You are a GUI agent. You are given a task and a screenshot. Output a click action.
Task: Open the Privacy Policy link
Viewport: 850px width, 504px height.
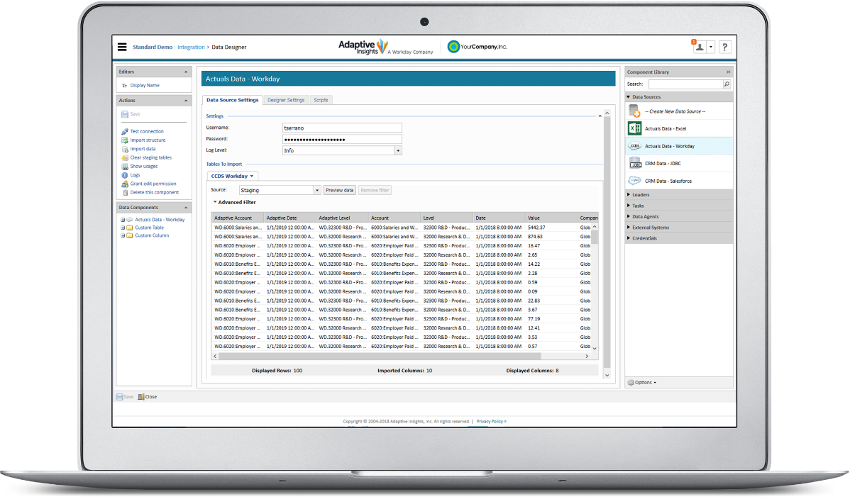click(490, 420)
